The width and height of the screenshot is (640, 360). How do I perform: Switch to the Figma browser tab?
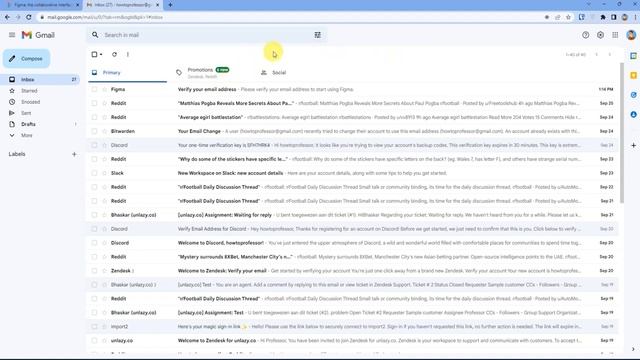[41, 5]
